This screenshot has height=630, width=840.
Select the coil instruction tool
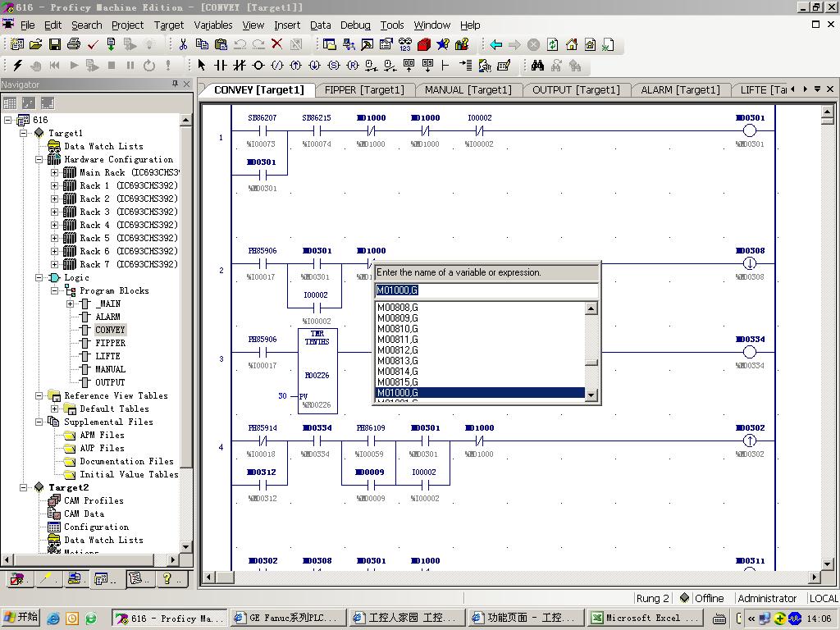click(258, 65)
